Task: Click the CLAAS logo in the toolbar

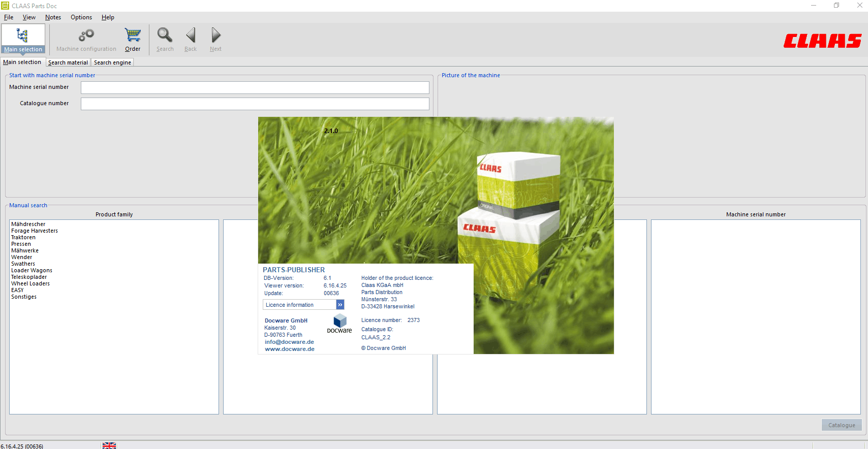Action: (822, 41)
